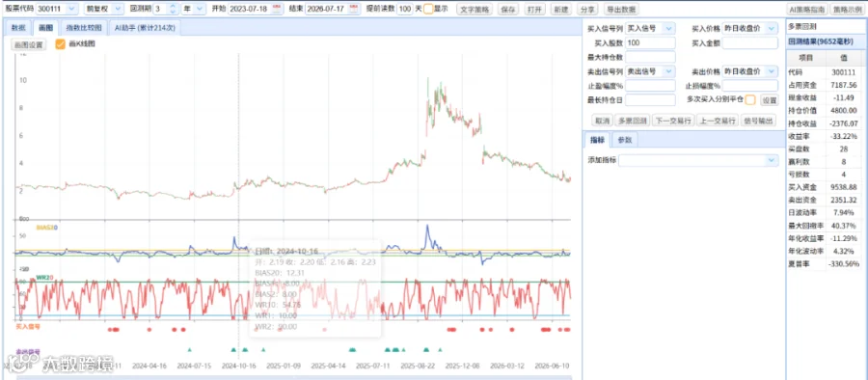The image size is (868, 380).
Task: Increase the backtest period stepper value
Action: coord(173,7)
